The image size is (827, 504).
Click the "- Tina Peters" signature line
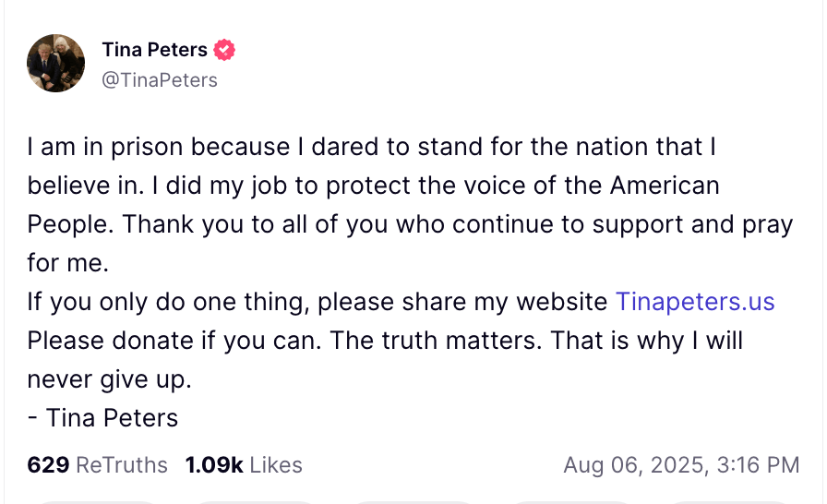point(102,418)
